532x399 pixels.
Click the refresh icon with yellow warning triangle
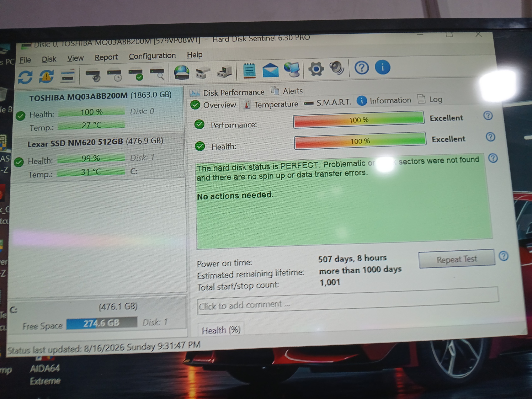(x=46, y=76)
